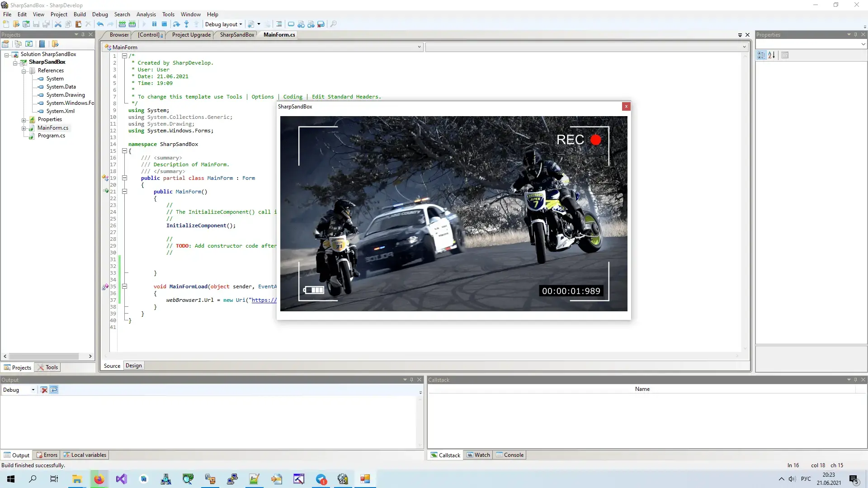Open the Local variables tab
The height and width of the screenshot is (488, 868).
(85, 455)
